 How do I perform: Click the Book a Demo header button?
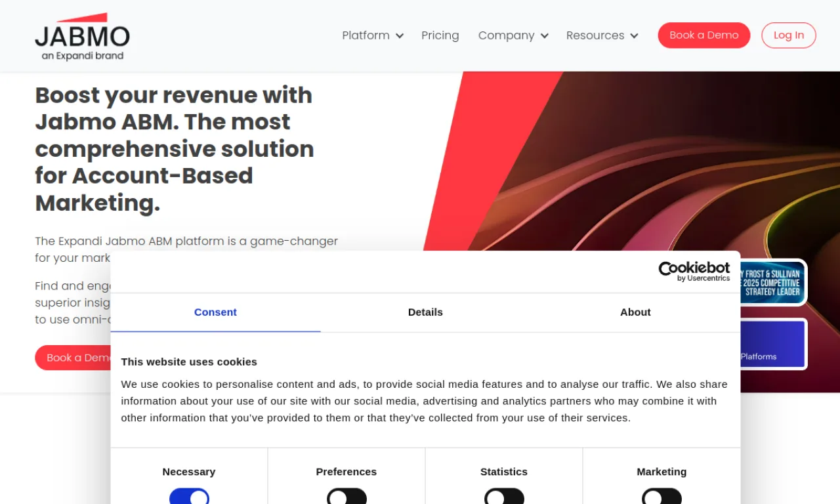coord(704,35)
